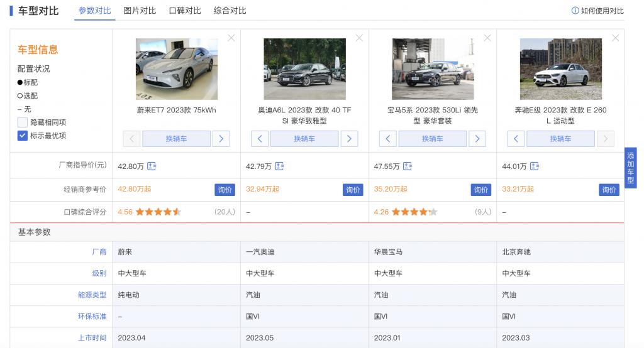
Task: Remove the 奥迪A6L column using its X icon
Action: (359, 38)
